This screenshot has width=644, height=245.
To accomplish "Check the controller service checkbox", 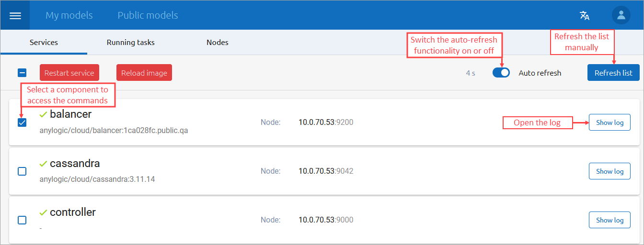I will [22, 220].
